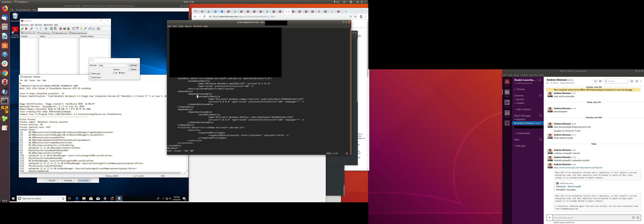Screen dimensions: 644x224
Task: Enable Match case checkbox in Find dialog
Action: (x=91, y=74)
